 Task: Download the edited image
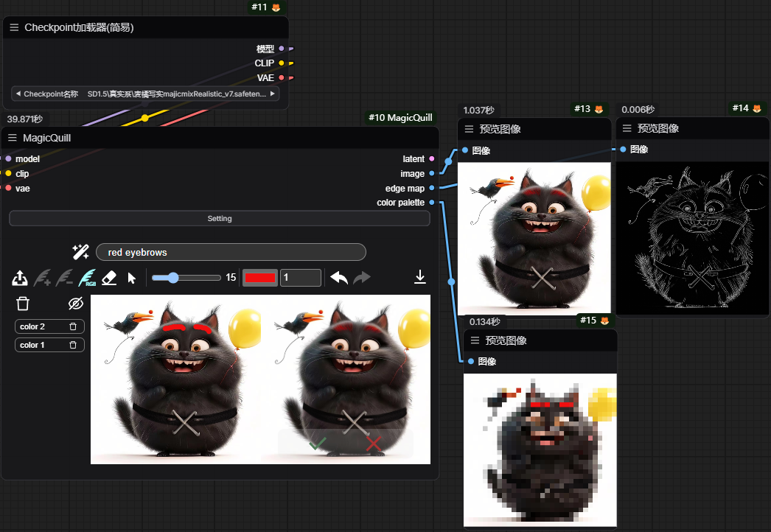tap(420, 277)
